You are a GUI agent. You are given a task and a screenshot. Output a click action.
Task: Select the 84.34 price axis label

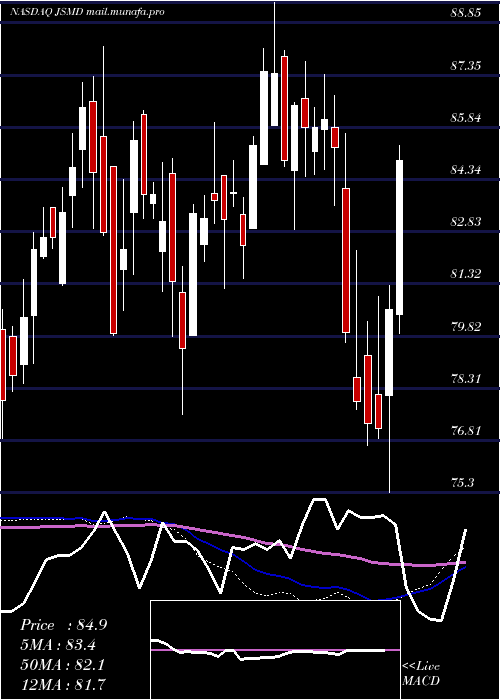(x=466, y=170)
